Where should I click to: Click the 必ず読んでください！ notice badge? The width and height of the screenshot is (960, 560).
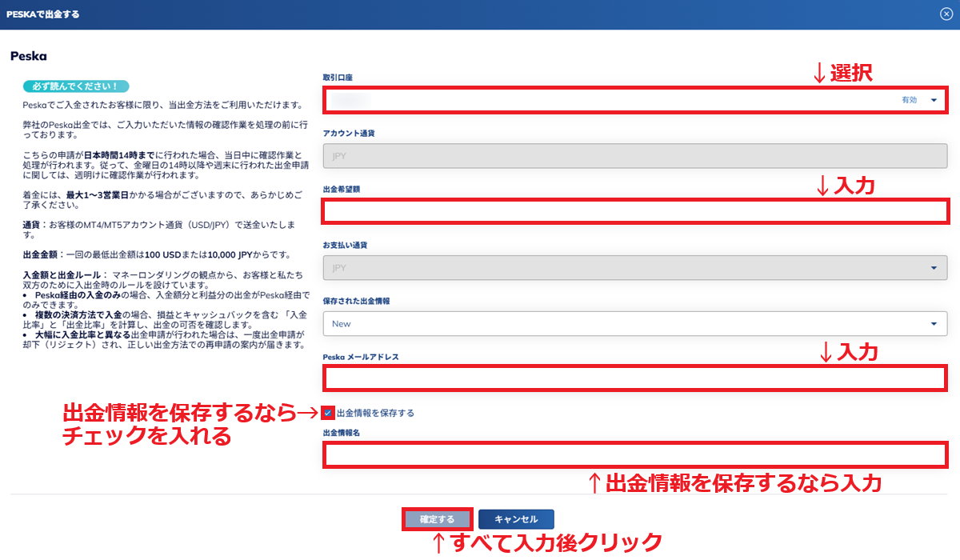[x=76, y=86]
